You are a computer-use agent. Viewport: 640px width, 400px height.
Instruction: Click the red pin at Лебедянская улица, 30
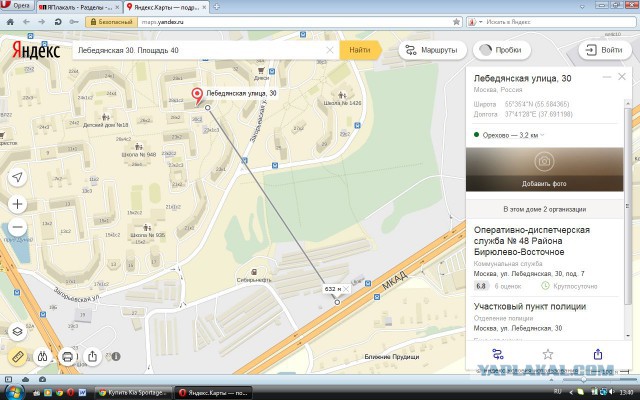click(198, 96)
